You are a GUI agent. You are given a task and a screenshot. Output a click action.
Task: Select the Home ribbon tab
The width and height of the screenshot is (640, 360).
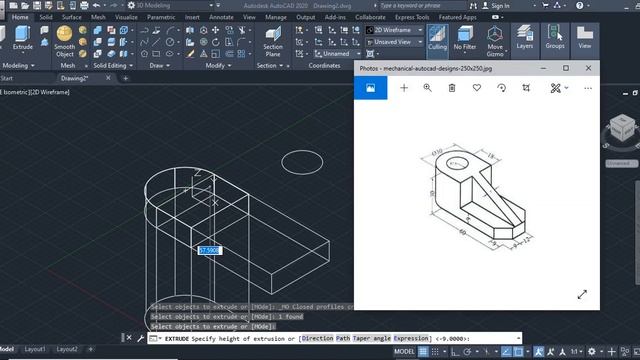[20, 17]
